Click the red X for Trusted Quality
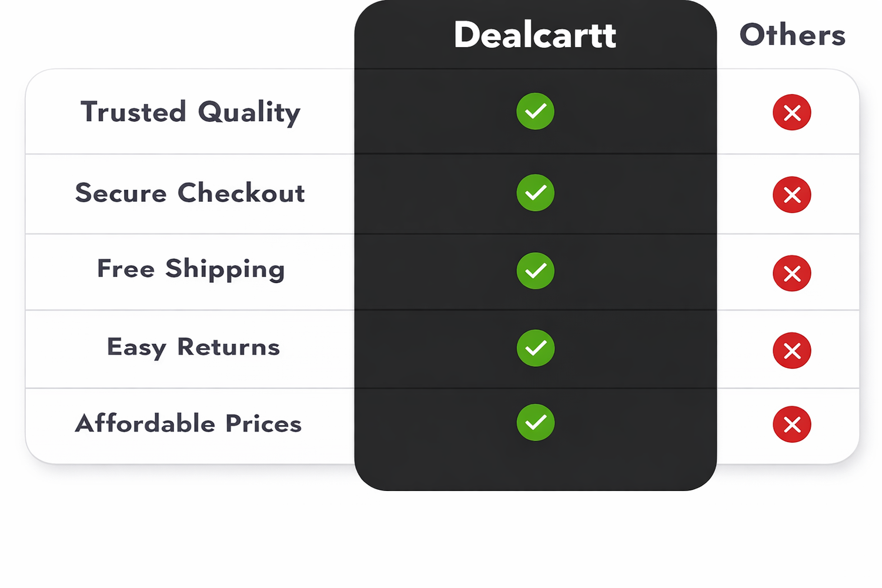The height and width of the screenshot is (588, 882). tap(791, 112)
